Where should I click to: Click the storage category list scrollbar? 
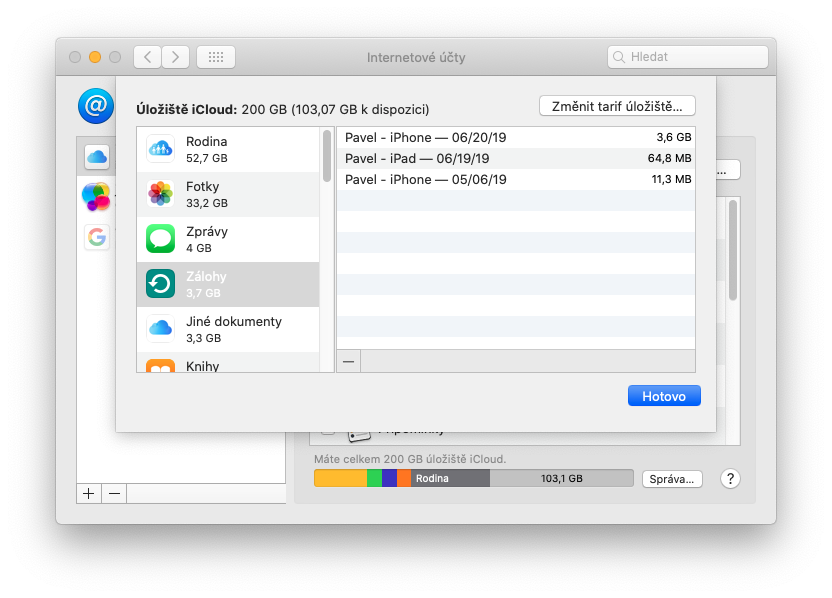(327, 156)
